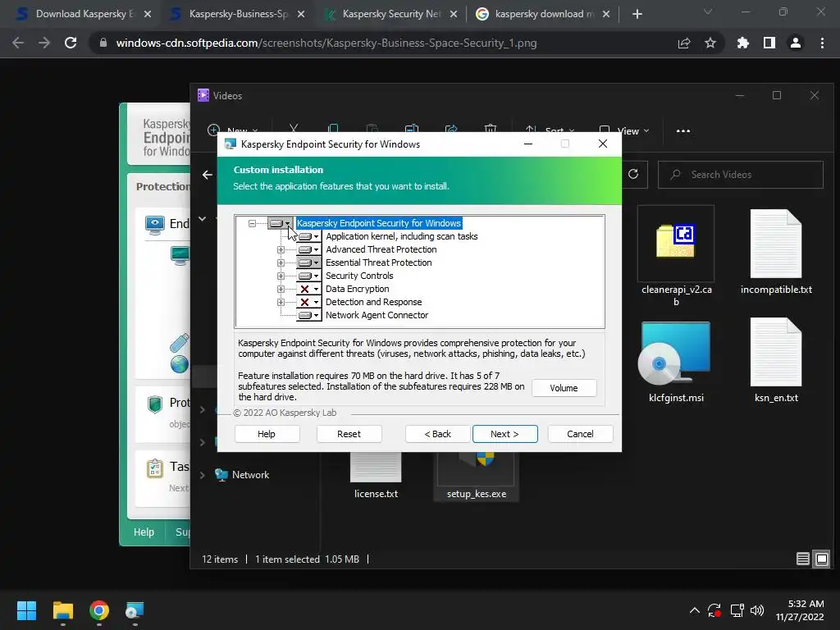Switch Explorer to details list view
Image resolution: width=840 pixels, height=630 pixels.
[802, 559]
